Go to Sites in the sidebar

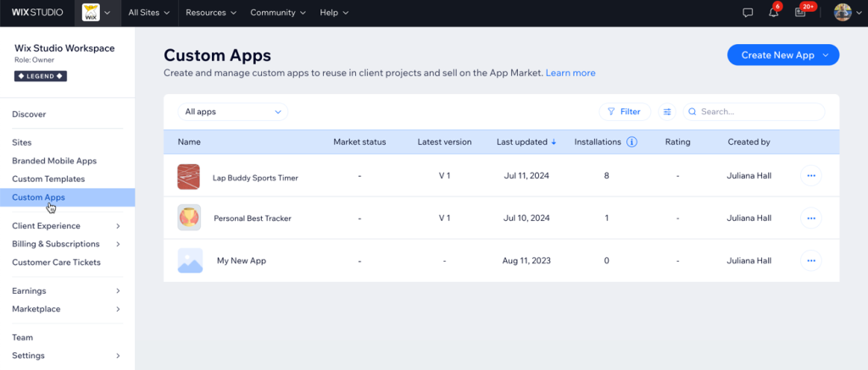coord(21,142)
